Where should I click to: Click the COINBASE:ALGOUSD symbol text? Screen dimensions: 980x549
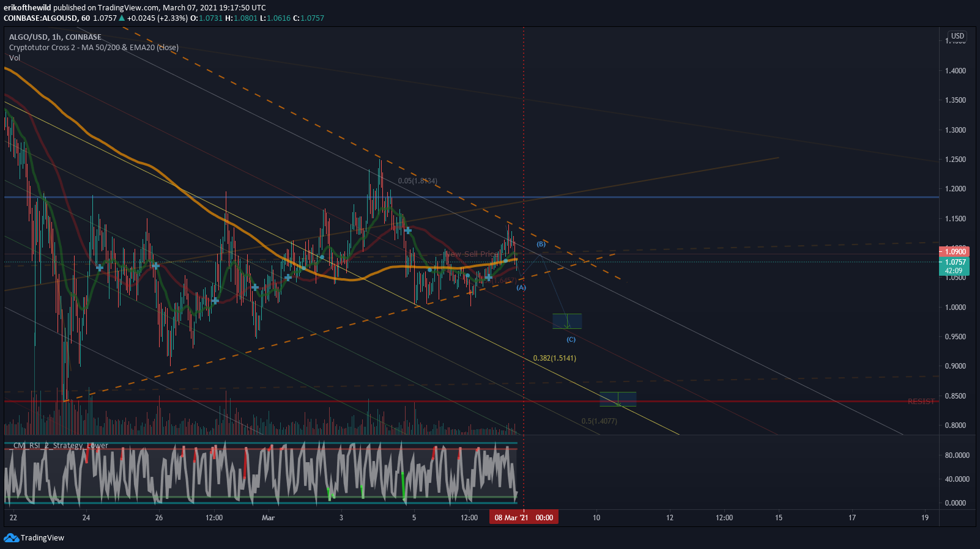pos(40,18)
